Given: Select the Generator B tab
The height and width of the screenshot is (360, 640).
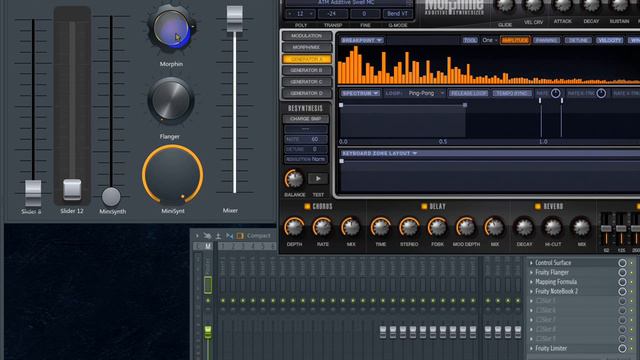Looking at the screenshot, I should point(307,70).
